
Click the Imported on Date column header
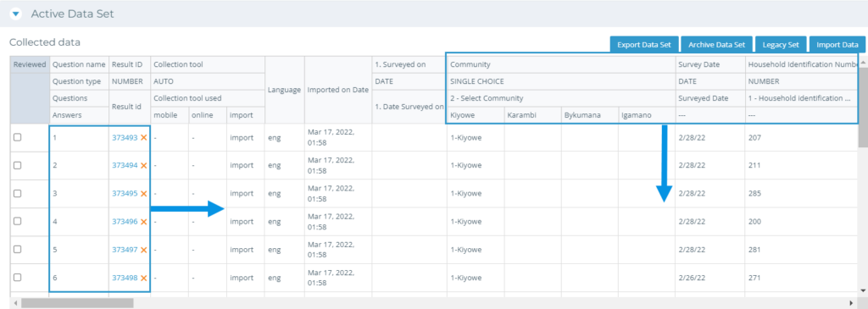tap(337, 90)
